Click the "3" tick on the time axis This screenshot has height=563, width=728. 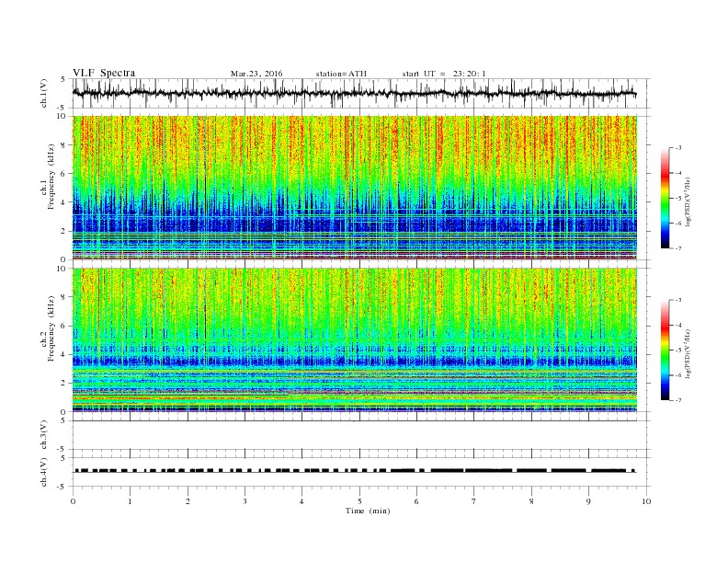point(245,501)
